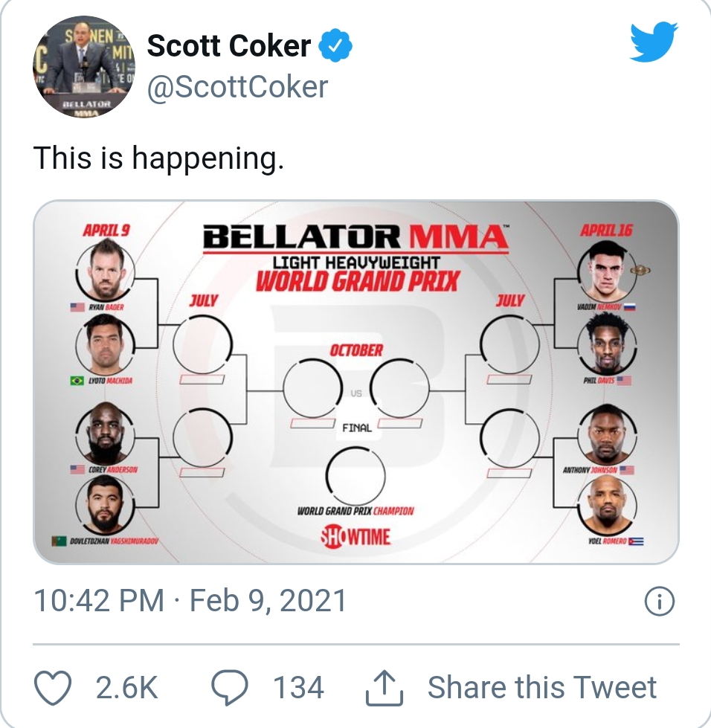The image size is (711, 728).
Task: Click the blue verified badge
Action: (x=335, y=45)
